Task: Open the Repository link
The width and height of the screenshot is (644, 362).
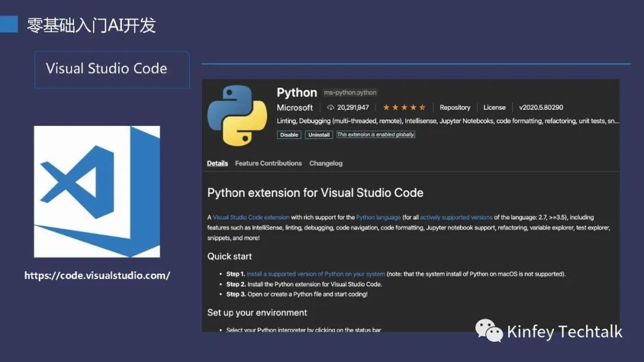Action: pos(454,108)
